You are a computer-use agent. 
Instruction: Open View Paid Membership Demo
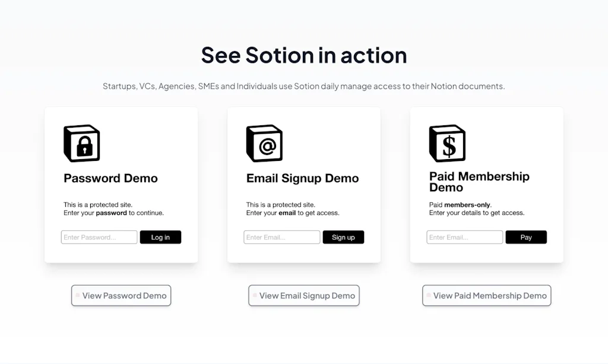[x=487, y=295]
